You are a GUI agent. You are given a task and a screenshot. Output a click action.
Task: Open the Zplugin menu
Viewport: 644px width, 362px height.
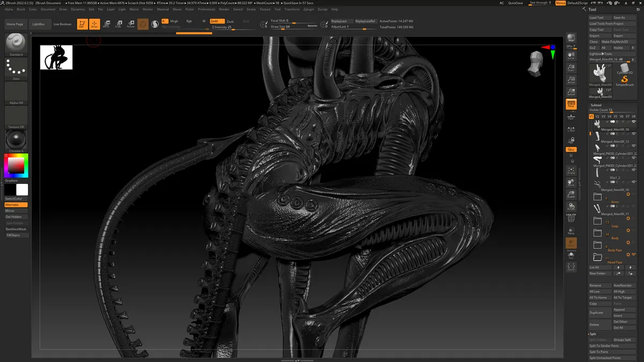pos(309,9)
